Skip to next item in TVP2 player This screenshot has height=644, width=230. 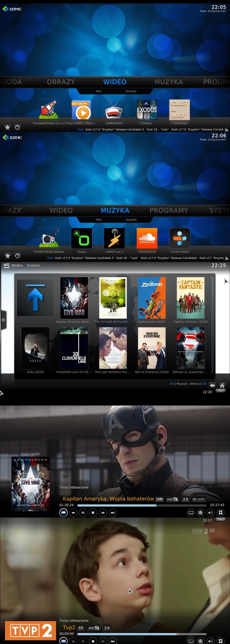pyautogui.click(x=113, y=641)
